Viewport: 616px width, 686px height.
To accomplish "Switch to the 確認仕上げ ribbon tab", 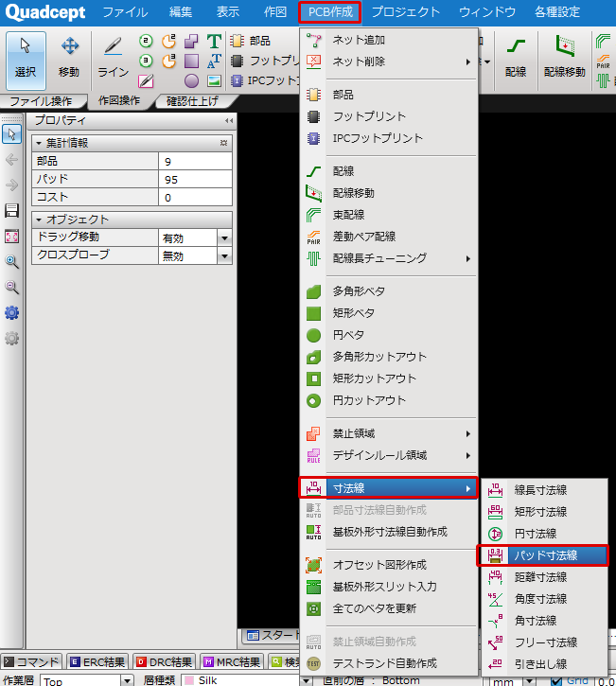I will [x=192, y=101].
